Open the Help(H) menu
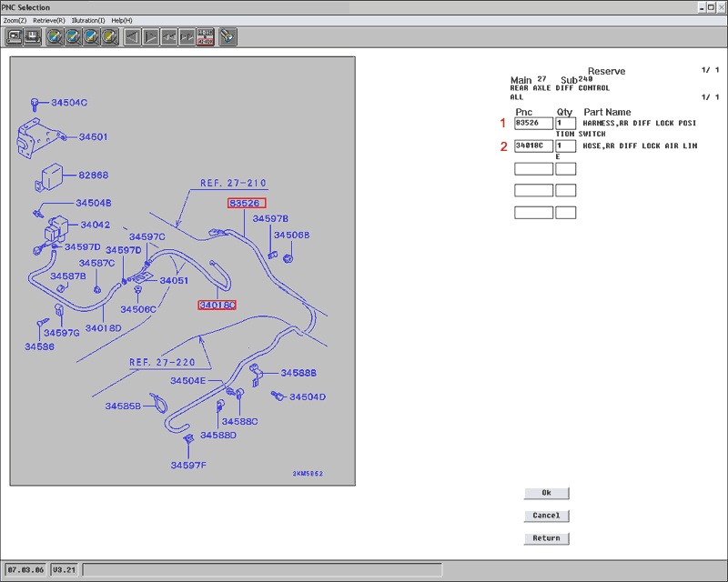Image resolution: width=728 pixels, height=582 pixels. pos(122,20)
